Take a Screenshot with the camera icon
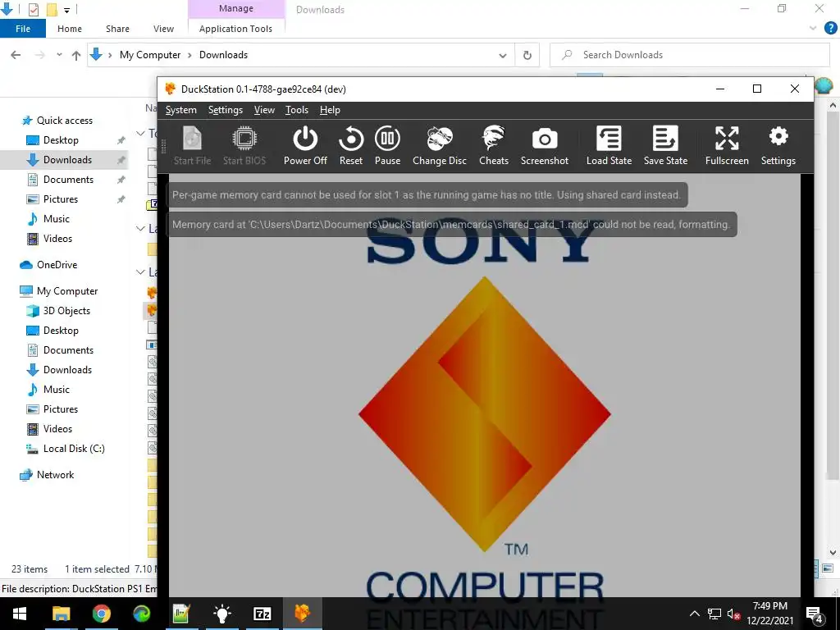The image size is (840, 630). coord(545,146)
